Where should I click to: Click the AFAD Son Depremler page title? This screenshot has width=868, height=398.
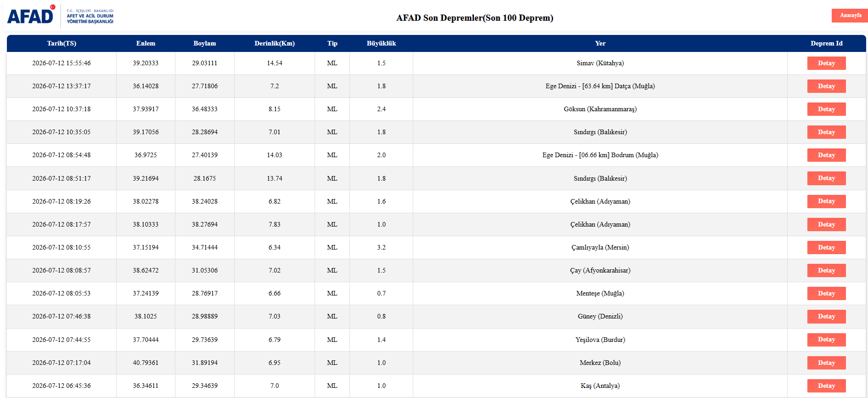(x=474, y=18)
